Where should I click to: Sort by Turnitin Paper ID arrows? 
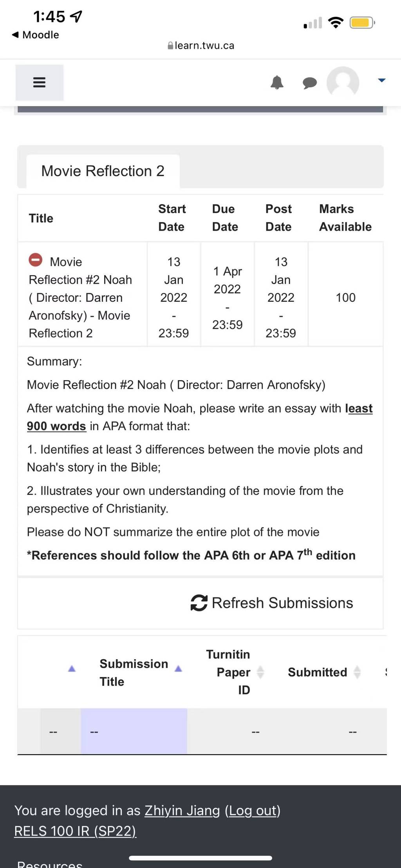coord(260,672)
